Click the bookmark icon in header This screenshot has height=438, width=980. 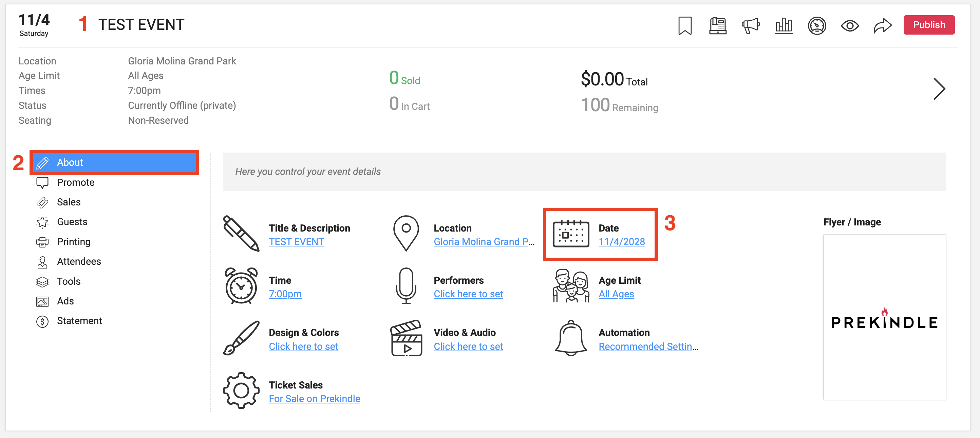tap(685, 25)
